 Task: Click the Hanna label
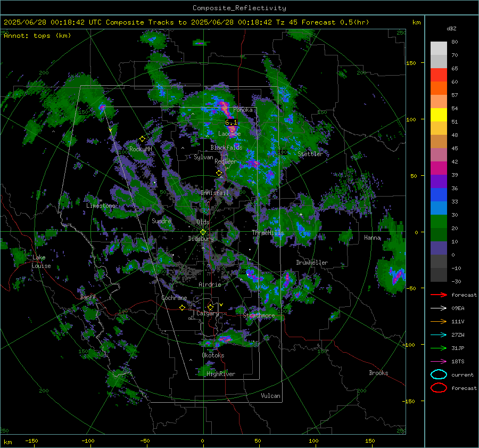click(x=372, y=238)
